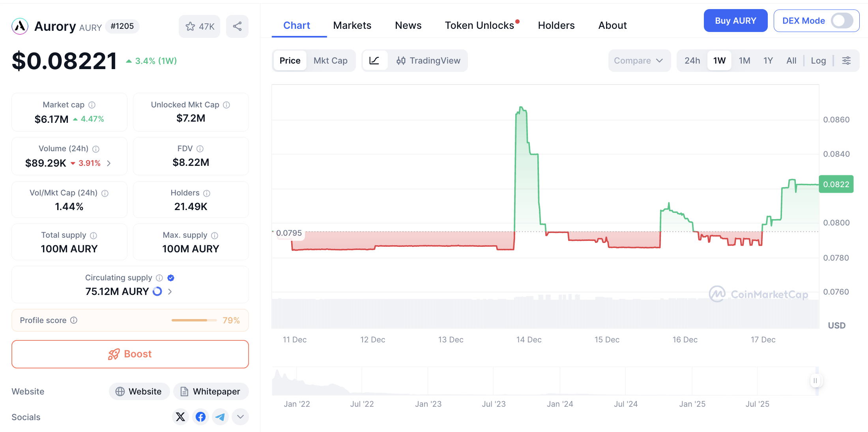The image size is (868, 432).
Task: Switch to the Holders tab
Action: point(556,25)
